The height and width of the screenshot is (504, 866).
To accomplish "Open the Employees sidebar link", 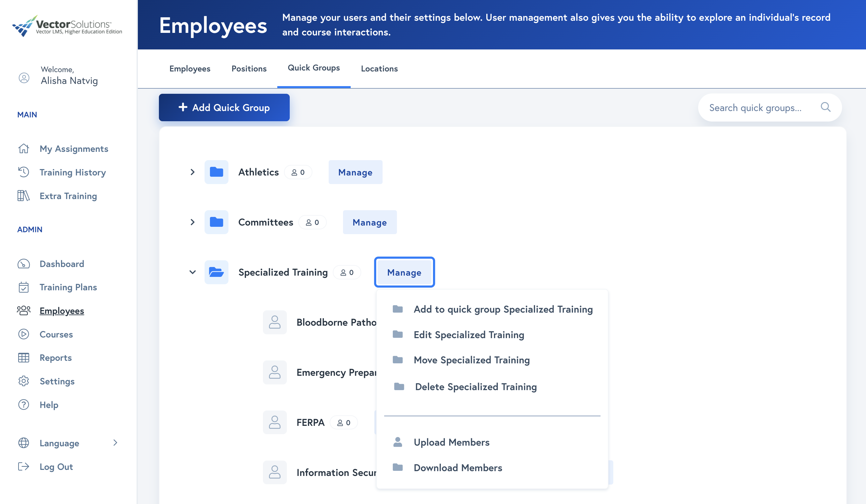I will pyautogui.click(x=62, y=311).
